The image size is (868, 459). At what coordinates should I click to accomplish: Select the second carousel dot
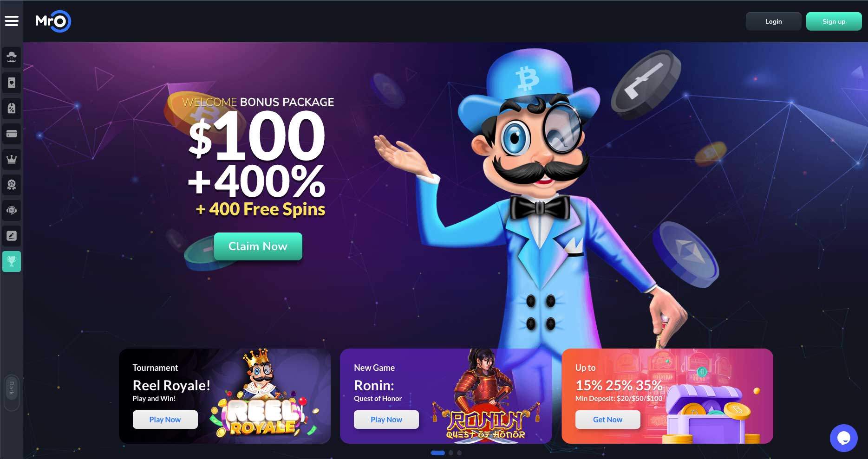451,453
